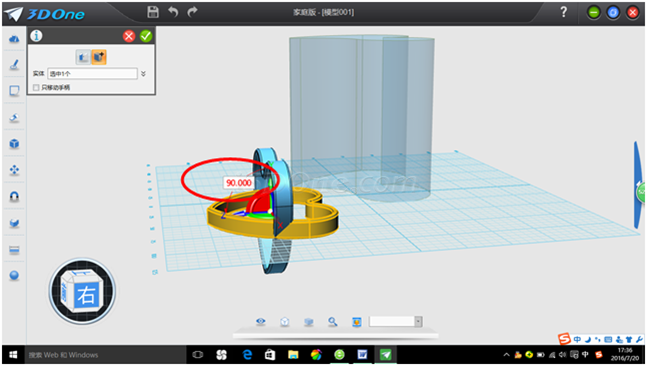Select the basic solid cube tool
Viewport: 648px width, 366px height.
point(14,144)
